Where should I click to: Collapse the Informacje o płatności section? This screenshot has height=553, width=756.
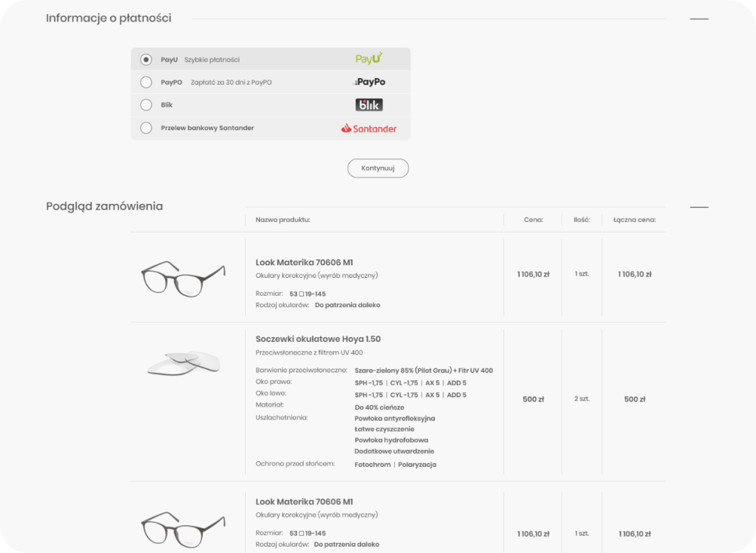pos(699,18)
